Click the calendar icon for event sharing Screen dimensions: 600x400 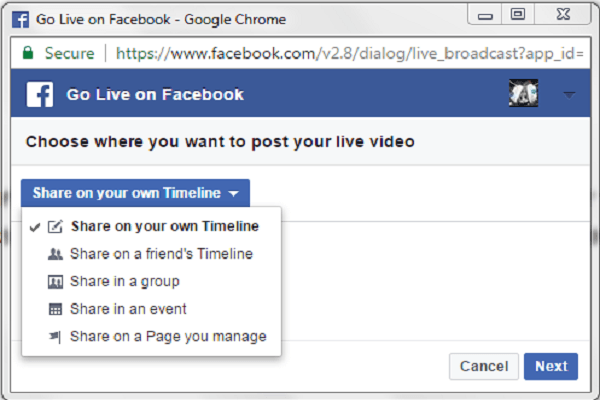(55, 309)
